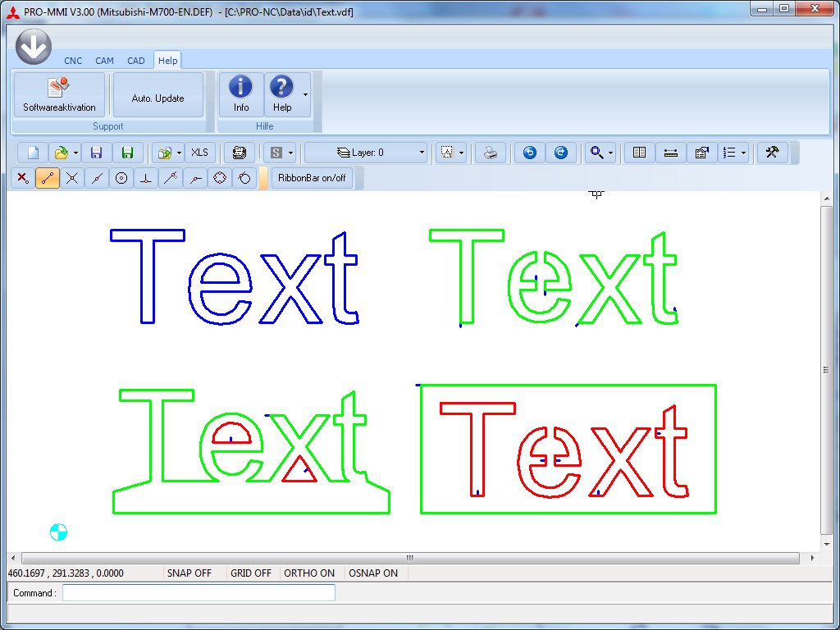
Task: Click into the Command input field
Action: coord(199,593)
